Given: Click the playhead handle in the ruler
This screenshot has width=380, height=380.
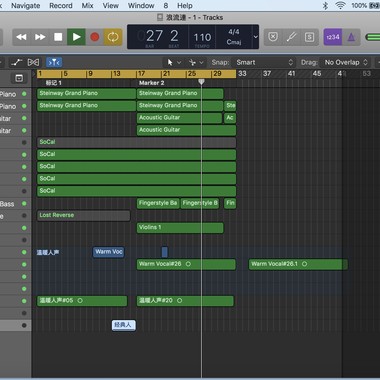Looking at the screenshot, I should pyautogui.click(x=201, y=82).
